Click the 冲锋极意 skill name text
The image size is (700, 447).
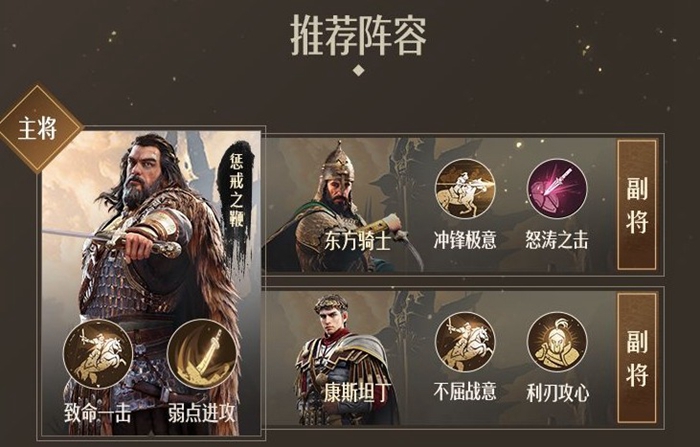pyautogui.click(x=465, y=240)
